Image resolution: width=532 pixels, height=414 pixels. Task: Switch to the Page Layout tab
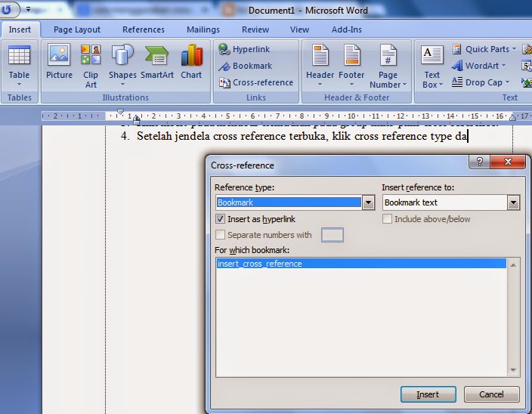(77, 29)
